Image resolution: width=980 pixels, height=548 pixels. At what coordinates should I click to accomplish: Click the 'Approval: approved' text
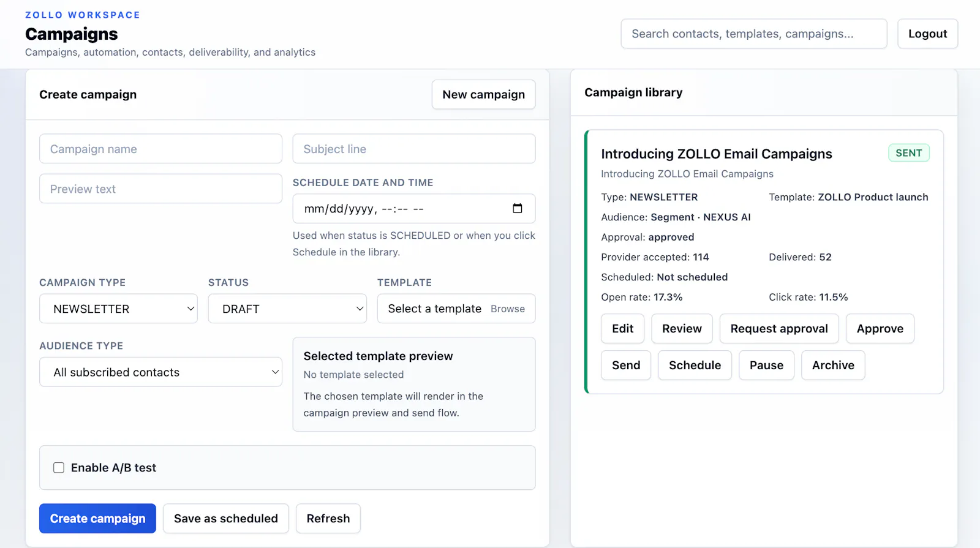(x=647, y=238)
